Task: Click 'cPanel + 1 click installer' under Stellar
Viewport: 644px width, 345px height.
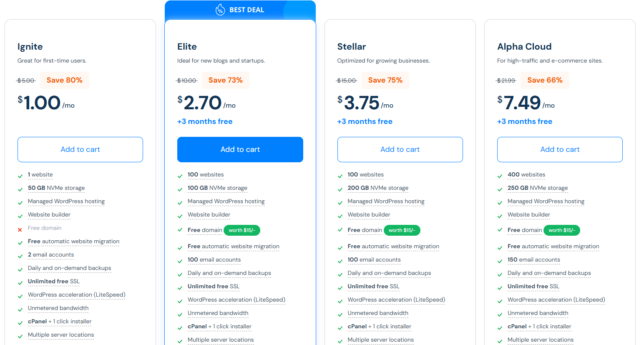Action: click(380, 326)
